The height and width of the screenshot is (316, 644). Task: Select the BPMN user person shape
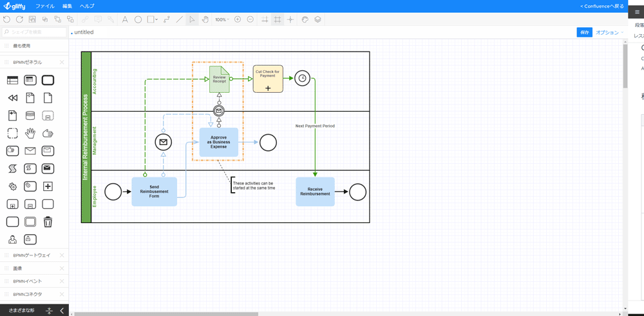pos(13,239)
